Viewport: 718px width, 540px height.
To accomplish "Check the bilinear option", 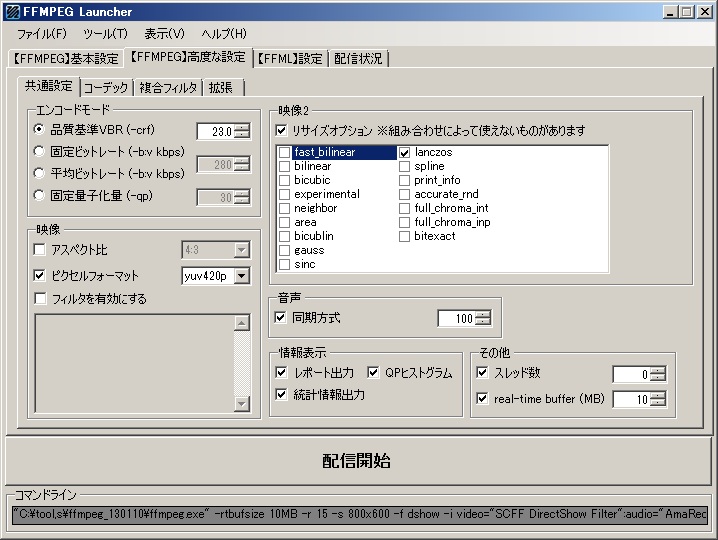I will click(x=284, y=166).
